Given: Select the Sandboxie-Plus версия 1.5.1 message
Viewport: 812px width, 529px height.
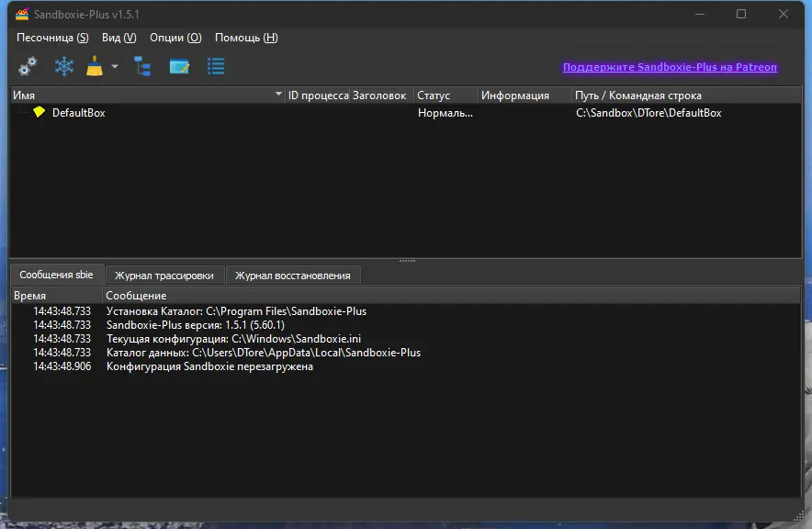Looking at the screenshot, I should [196, 325].
